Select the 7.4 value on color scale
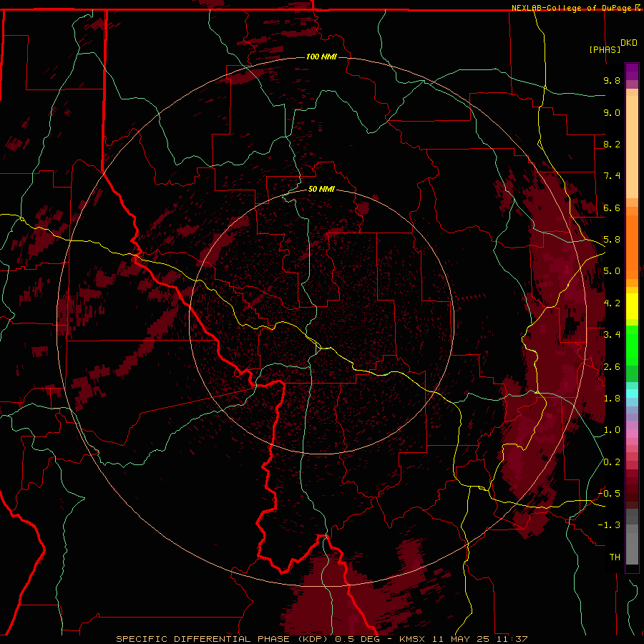 point(612,176)
